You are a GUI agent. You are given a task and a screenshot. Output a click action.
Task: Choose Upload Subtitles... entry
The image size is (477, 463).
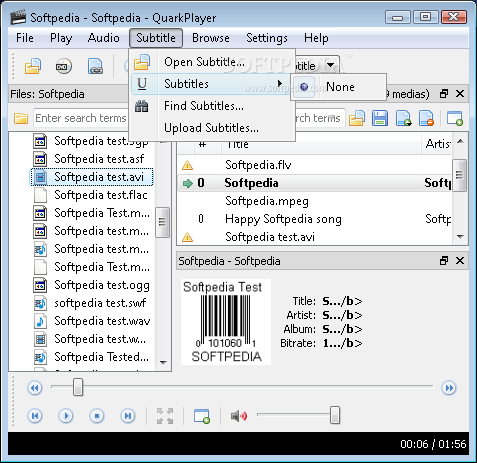(x=212, y=128)
